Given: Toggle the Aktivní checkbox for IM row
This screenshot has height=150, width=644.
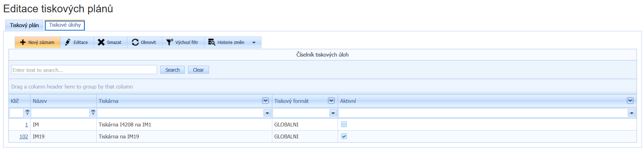Looking at the screenshot, I should (x=344, y=124).
